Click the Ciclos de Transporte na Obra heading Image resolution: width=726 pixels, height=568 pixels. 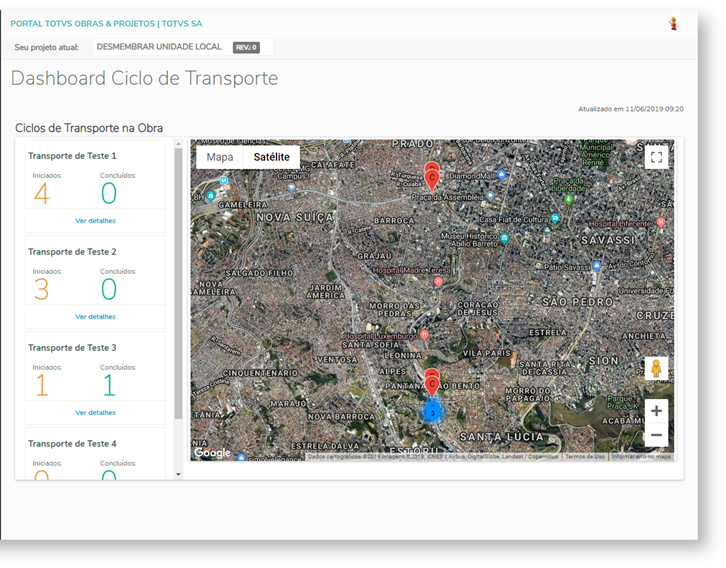pyautogui.click(x=89, y=128)
